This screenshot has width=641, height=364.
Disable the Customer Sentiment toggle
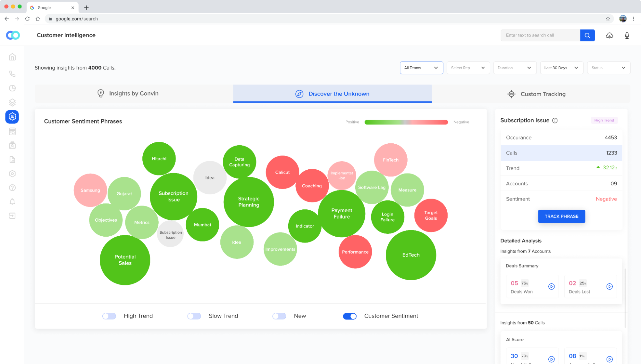click(x=350, y=316)
